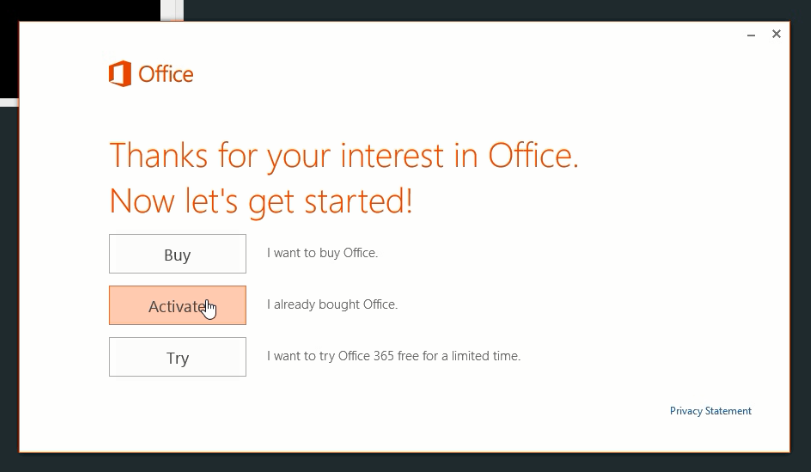Click the Buy button
This screenshot has width=811, height=472.
coord(177,254)
